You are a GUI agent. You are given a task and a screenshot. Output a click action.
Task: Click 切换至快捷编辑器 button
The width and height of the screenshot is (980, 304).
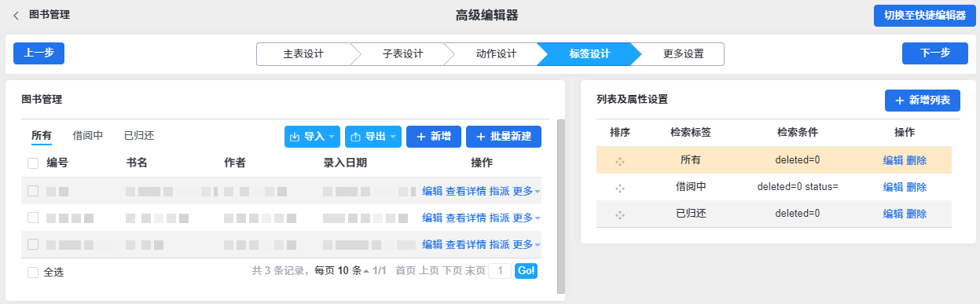click(924, 16)
